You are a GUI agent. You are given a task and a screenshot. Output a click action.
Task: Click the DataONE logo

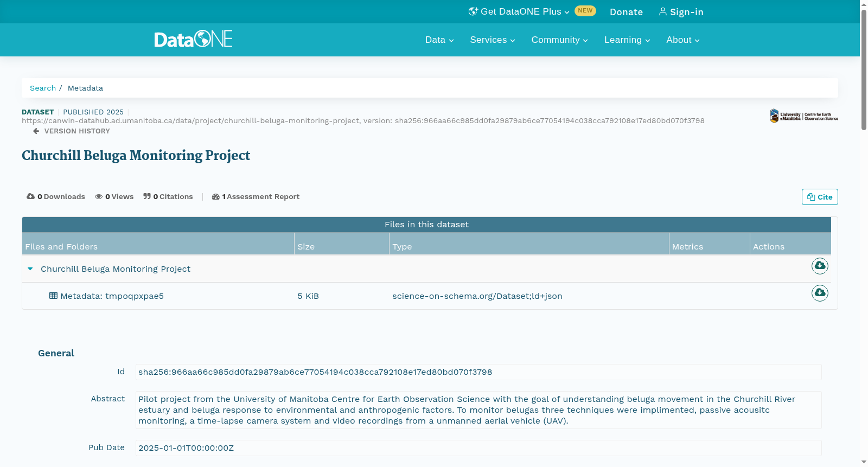pos(193,39)
